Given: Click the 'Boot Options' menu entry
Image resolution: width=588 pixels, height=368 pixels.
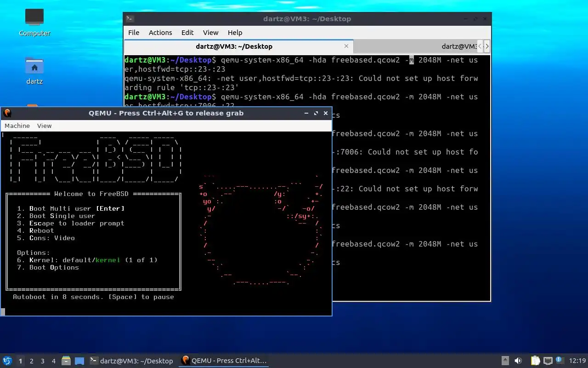Looking at the screenshot, I should click(x=48, y=267).
